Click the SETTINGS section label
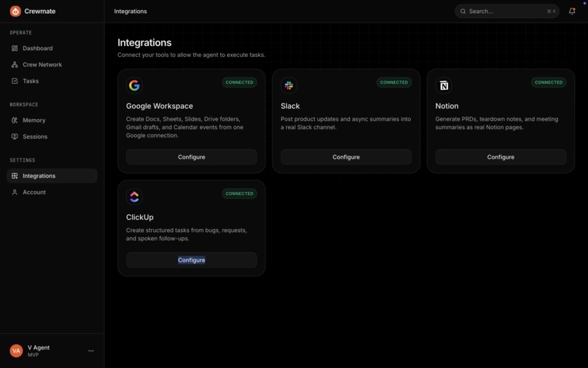 22,160
